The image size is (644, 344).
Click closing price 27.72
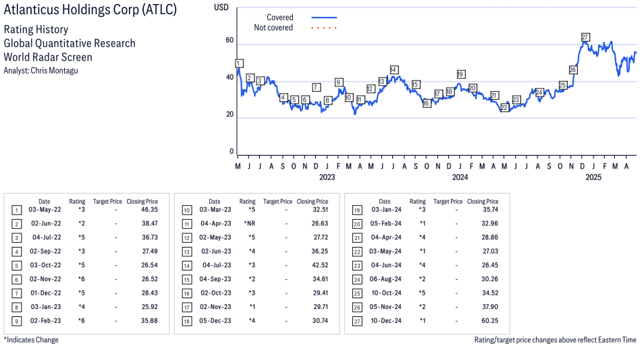[x=320, y=237]
